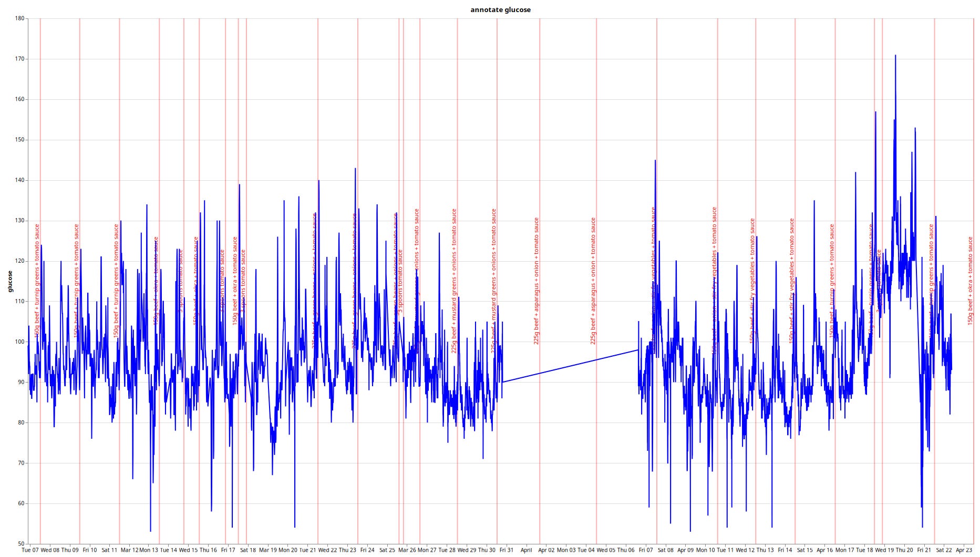980x557 pixels.
Task: Select the 70 y-axis tick label
Action: 21,463
